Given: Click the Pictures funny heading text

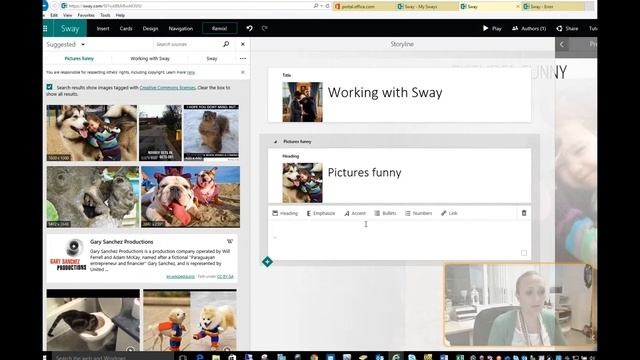Looking at the screenshot, I should (x=364, y=173).
